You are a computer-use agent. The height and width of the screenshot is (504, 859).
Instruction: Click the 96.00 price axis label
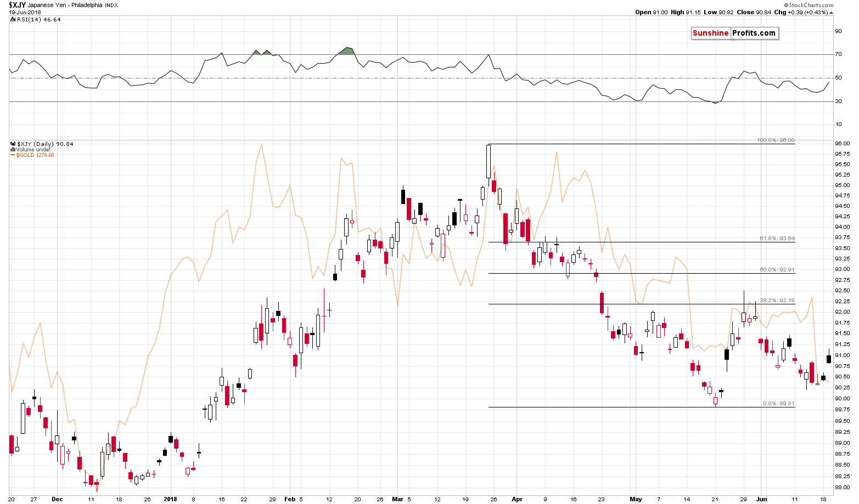(x=843, y=144)
